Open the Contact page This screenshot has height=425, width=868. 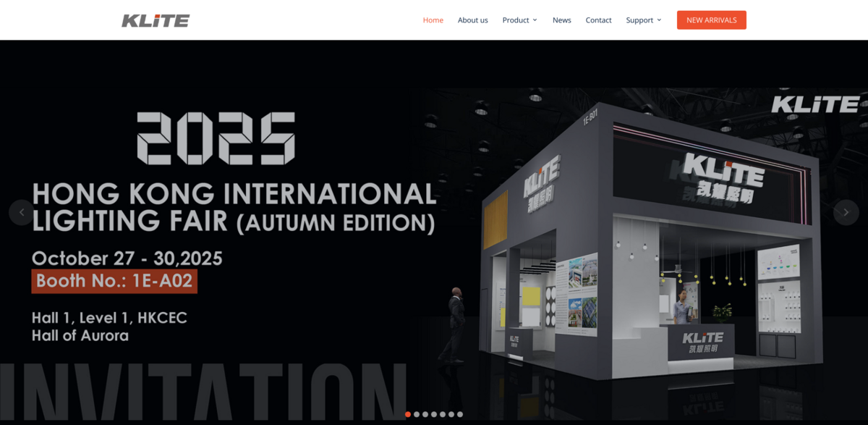click(598, 20)
